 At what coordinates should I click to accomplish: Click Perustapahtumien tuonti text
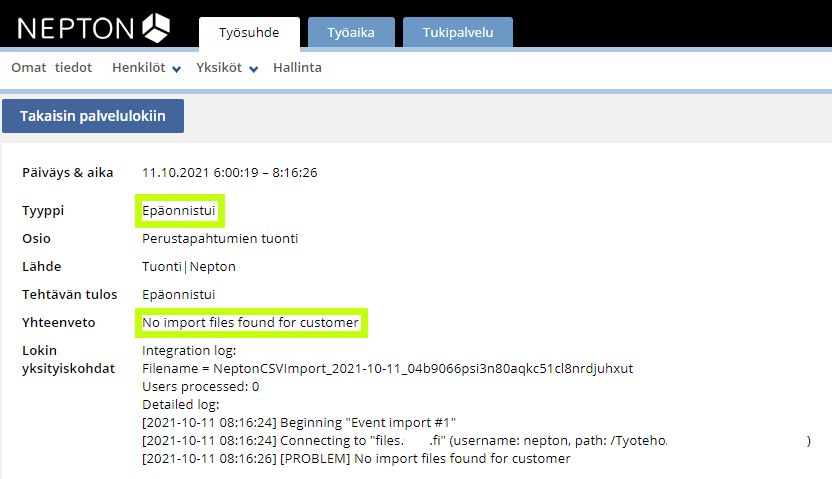(220, 239)
